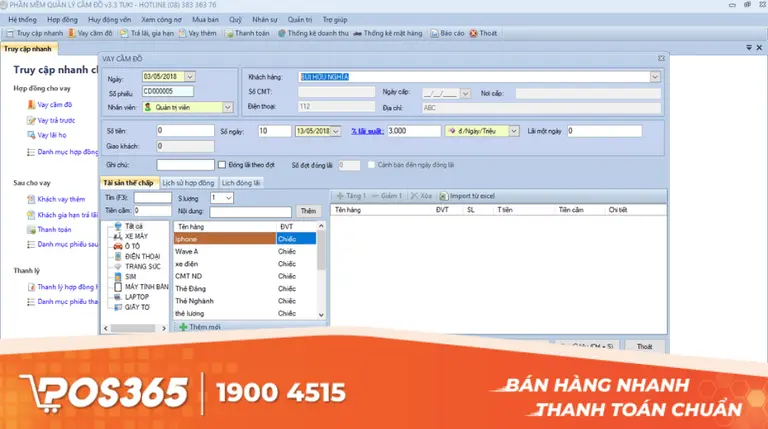Open Thống kê mặt hàng toolbar icon
The width and height of the screenshot is (768, 429).
tap(358, 33)
